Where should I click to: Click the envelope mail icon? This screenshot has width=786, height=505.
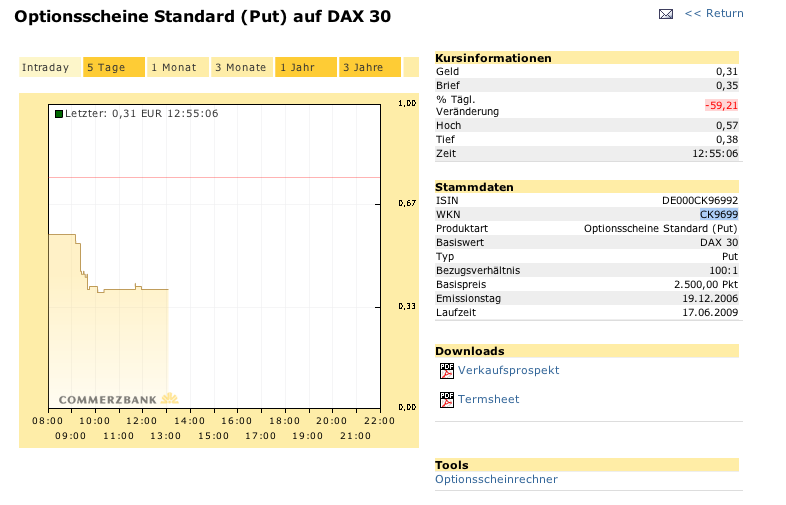pyautogui.click(x=666, y=14)
